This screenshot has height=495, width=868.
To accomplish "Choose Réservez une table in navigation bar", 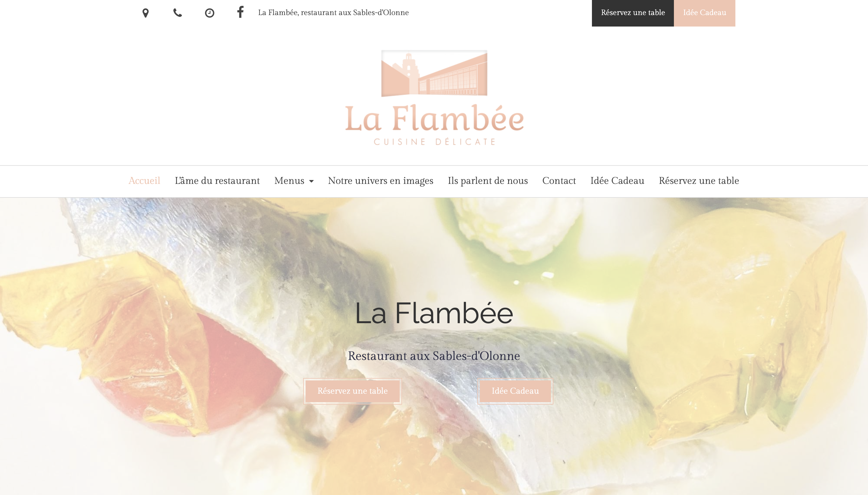I will pos(699,181).
